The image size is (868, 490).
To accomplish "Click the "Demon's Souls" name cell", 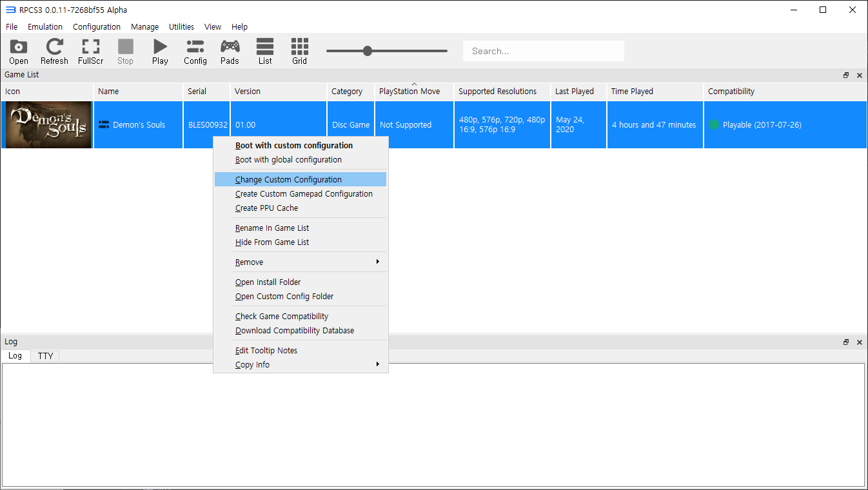I will pos(139,125).
